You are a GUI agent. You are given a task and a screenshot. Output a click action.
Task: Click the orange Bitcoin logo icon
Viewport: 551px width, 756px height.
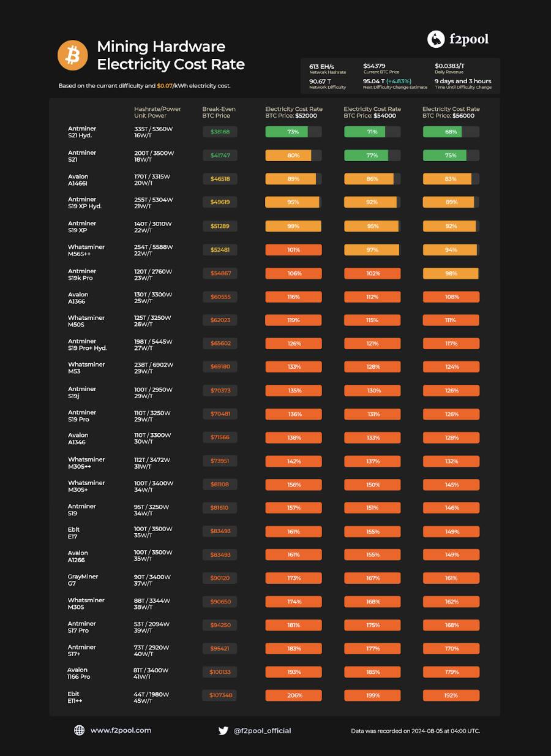[73, 56]
